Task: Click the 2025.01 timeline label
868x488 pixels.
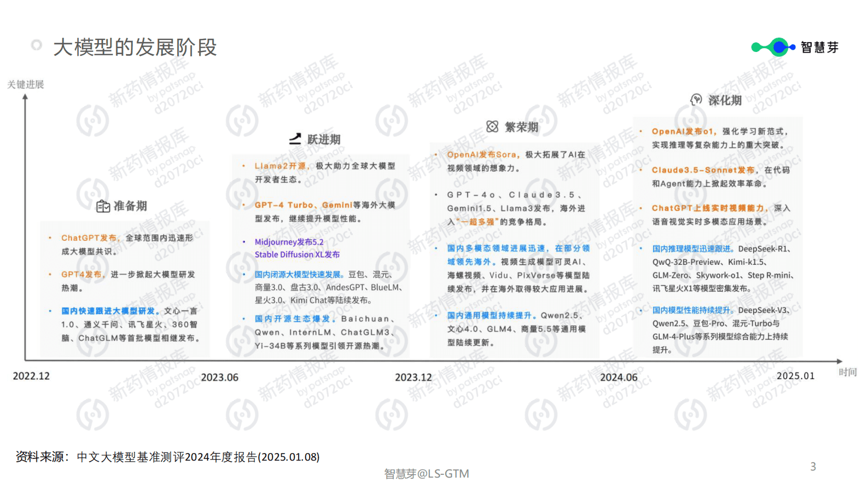Action: 796,376
